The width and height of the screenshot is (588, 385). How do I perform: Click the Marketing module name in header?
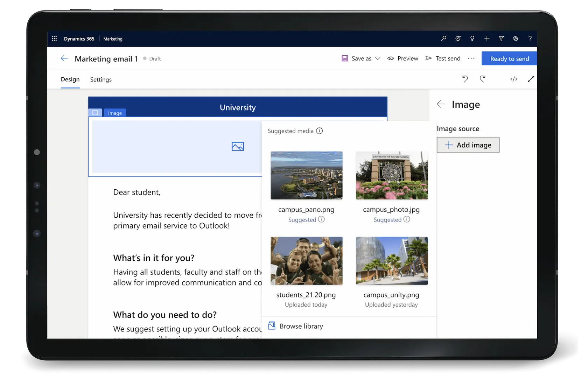pyautogui.click(x=113, y=39)
